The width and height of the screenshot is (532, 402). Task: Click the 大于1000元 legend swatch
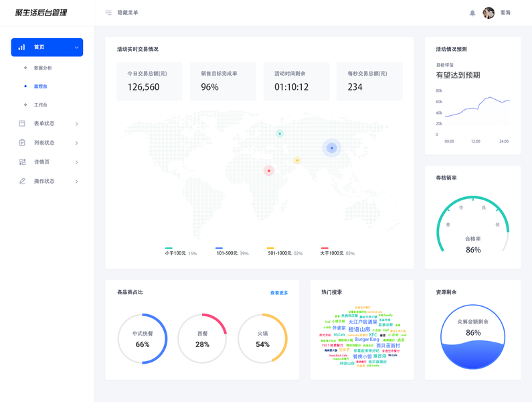(x=325, y=248)
